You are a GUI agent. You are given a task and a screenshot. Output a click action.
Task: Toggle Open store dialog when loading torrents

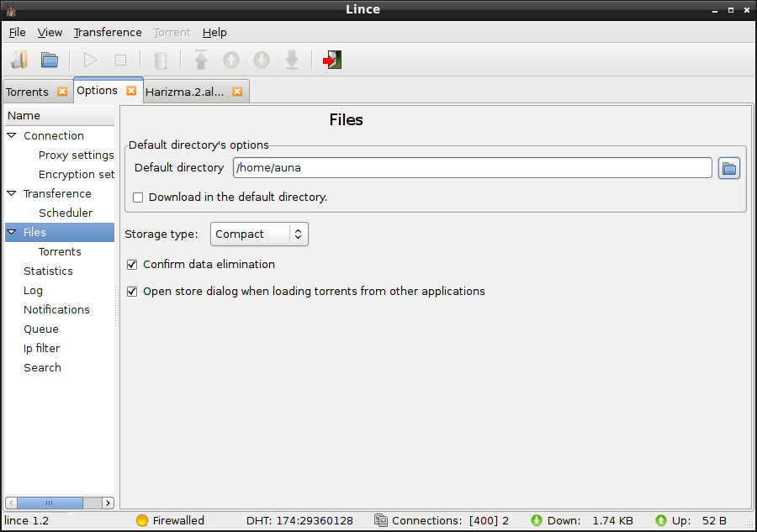132,292
